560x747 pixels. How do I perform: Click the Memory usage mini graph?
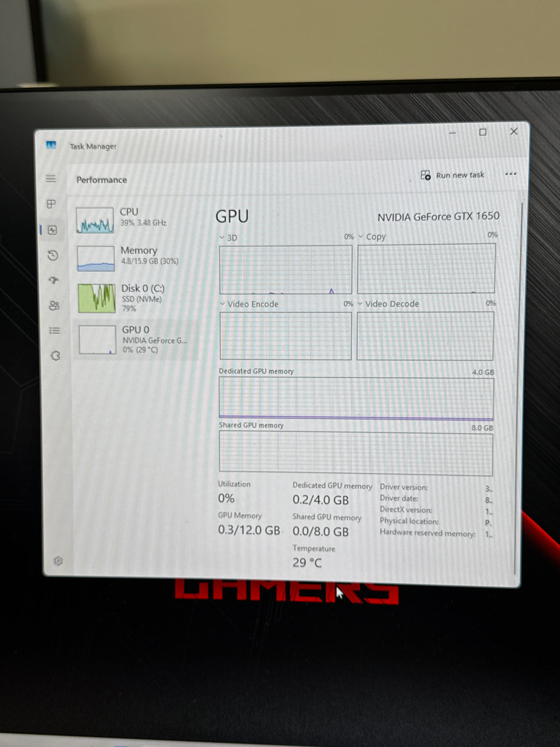[x=96, y=258]
